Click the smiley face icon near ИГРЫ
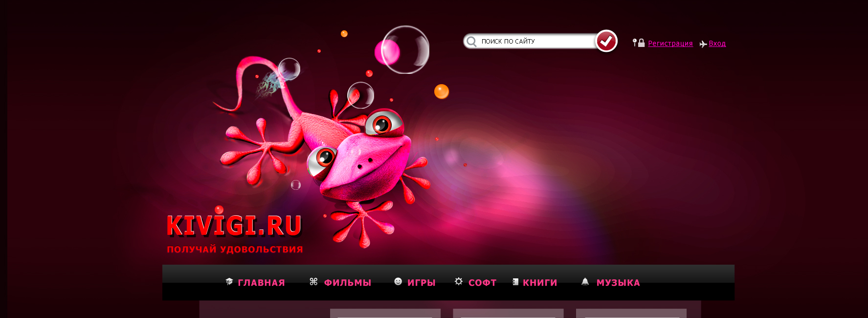The image size is (868, 318). click(398, 281)
